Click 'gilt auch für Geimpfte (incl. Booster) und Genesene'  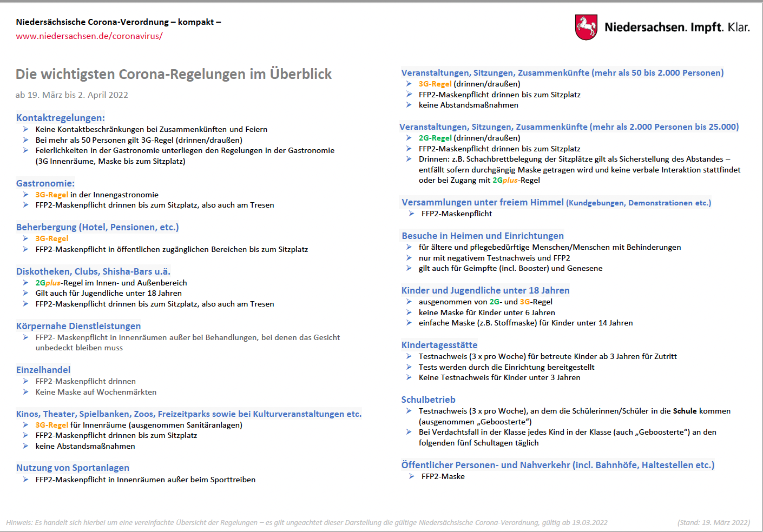510,268
